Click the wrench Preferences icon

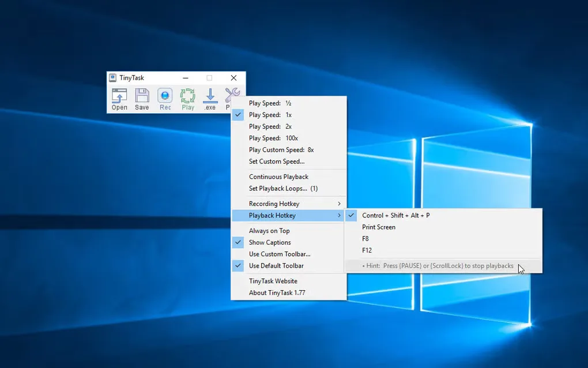(x=232, y=95)
